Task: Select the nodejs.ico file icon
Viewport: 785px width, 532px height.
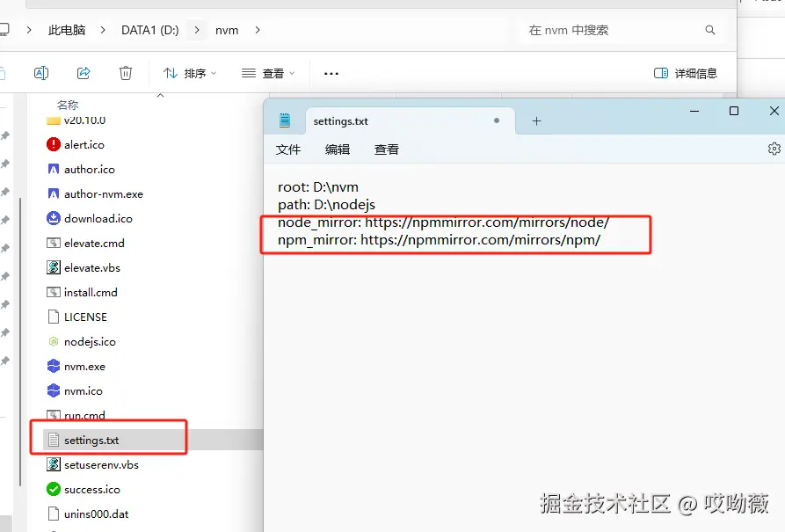Action: pos(54,341)
